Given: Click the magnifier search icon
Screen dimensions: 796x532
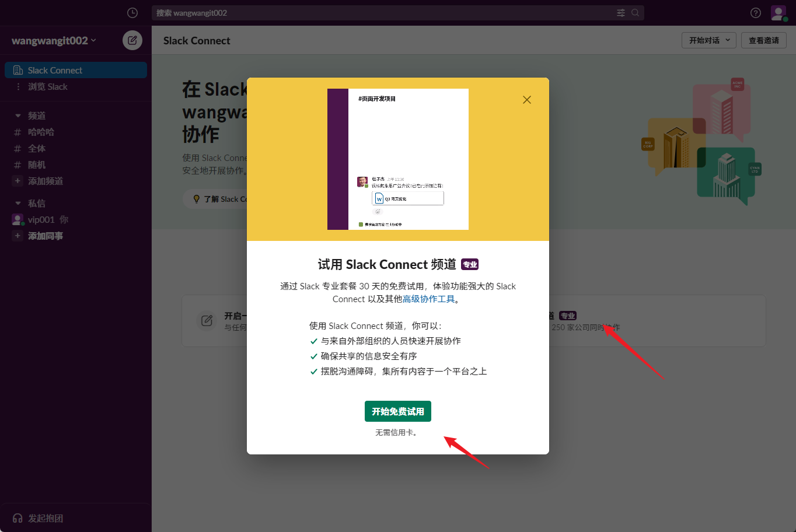Looking at the screenshot, I should 636,13.
